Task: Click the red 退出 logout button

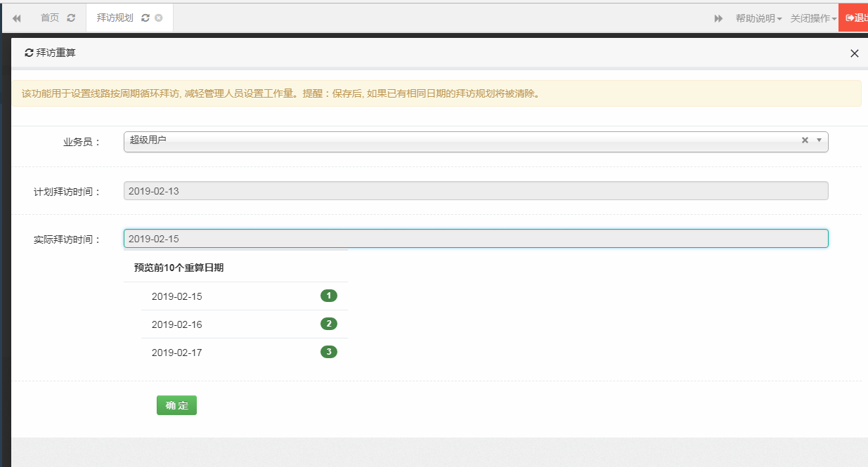Action: pyautogui.click(x=853, y=18)
